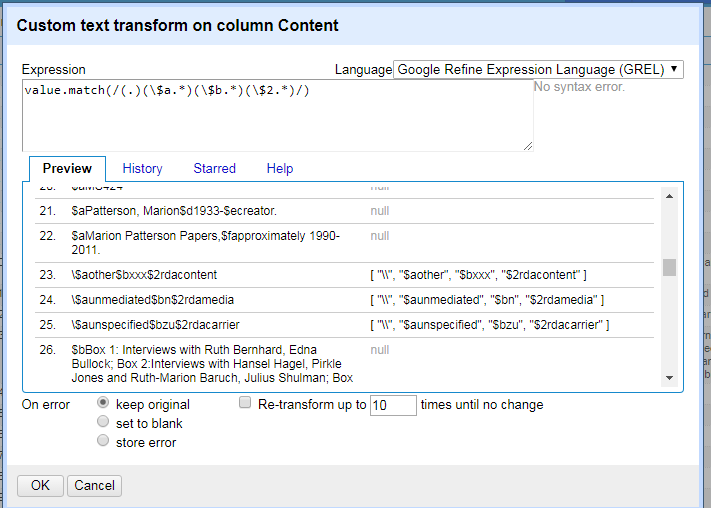Screen dimensions: 711x508
Task: Click the preview list scrollbar thumb
Action: point(669,267)
